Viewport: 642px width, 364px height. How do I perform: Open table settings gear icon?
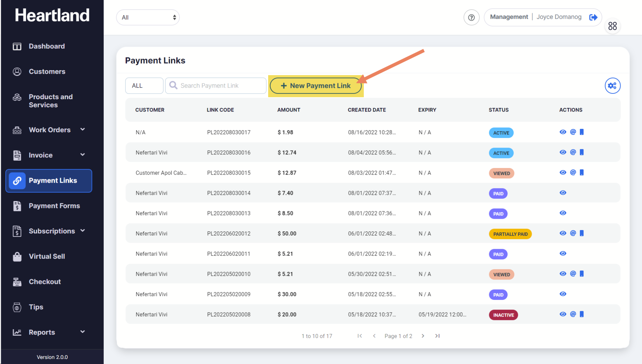(x=612, y=86)
